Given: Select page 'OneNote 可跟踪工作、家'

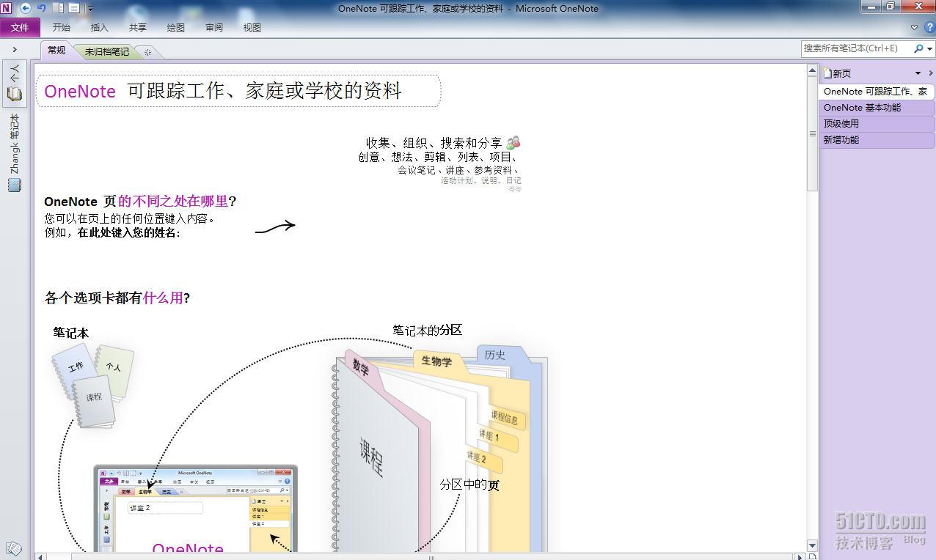Looking at the screenshot, I should click(877, 92).
